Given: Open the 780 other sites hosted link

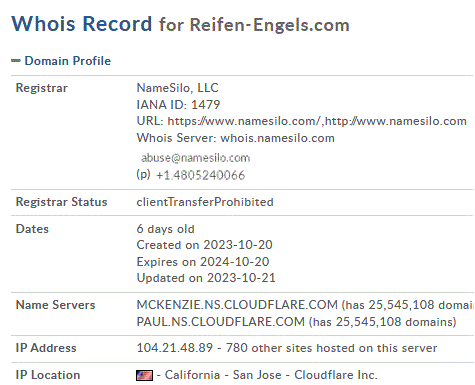Looking at the screenshot, I should pyautogui.click(x=331, y=348).
